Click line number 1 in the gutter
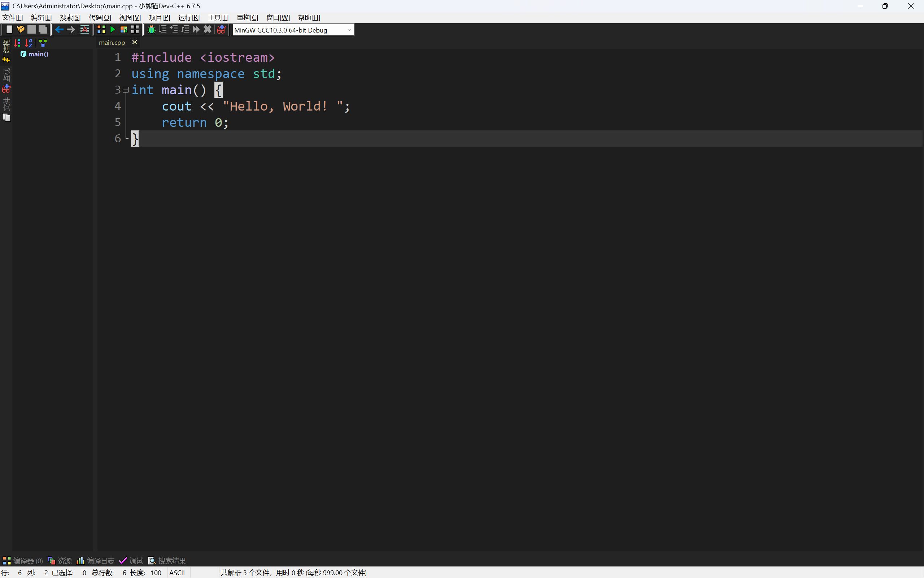924x578 pixels. click(118, 58)
